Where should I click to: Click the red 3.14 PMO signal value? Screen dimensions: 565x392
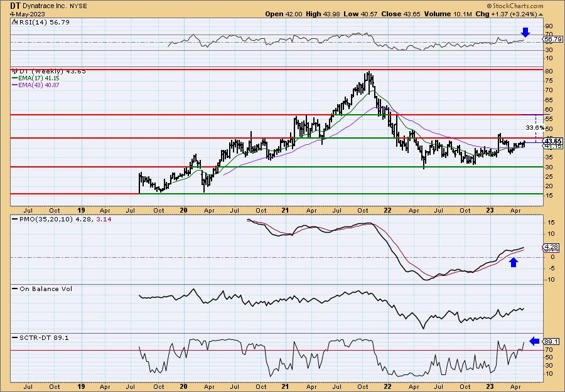coord(104,220)
